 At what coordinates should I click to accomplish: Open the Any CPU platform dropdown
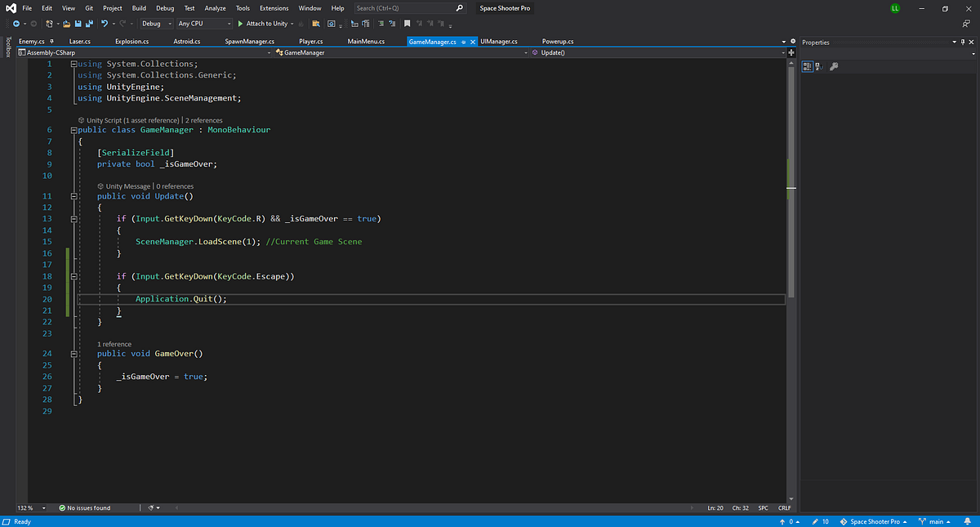click(204, 24)
